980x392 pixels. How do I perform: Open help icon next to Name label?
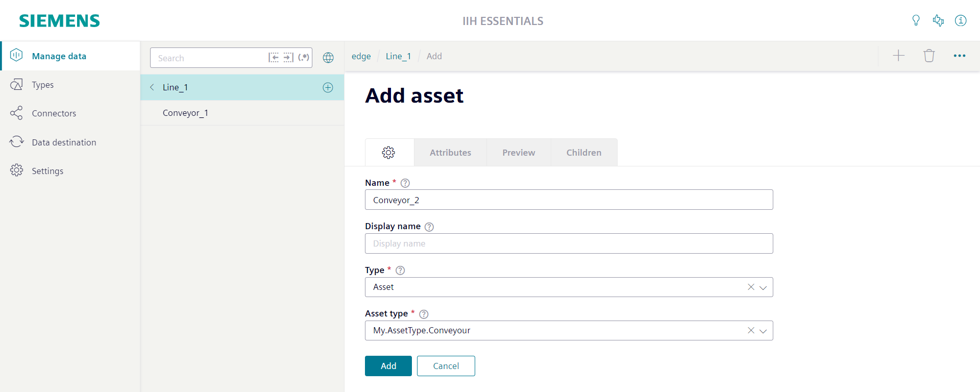[x=405, y=183]
